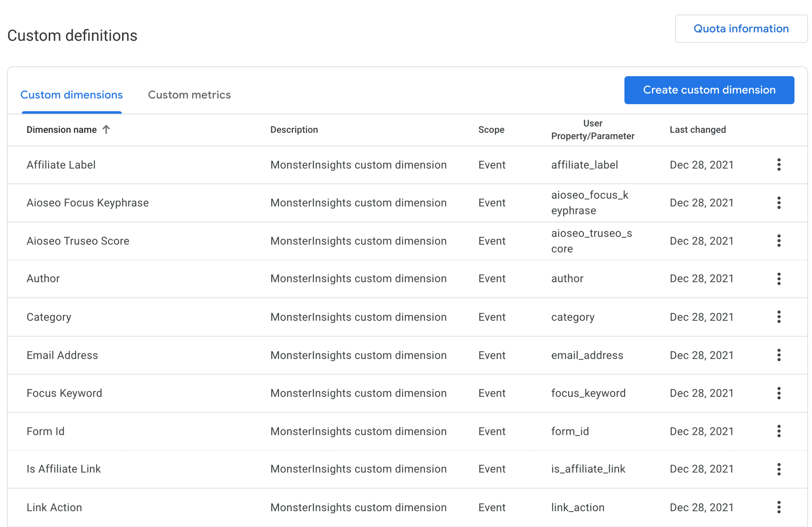
Task: Open kebab menu for Email Address row
Action: (779, 355)
